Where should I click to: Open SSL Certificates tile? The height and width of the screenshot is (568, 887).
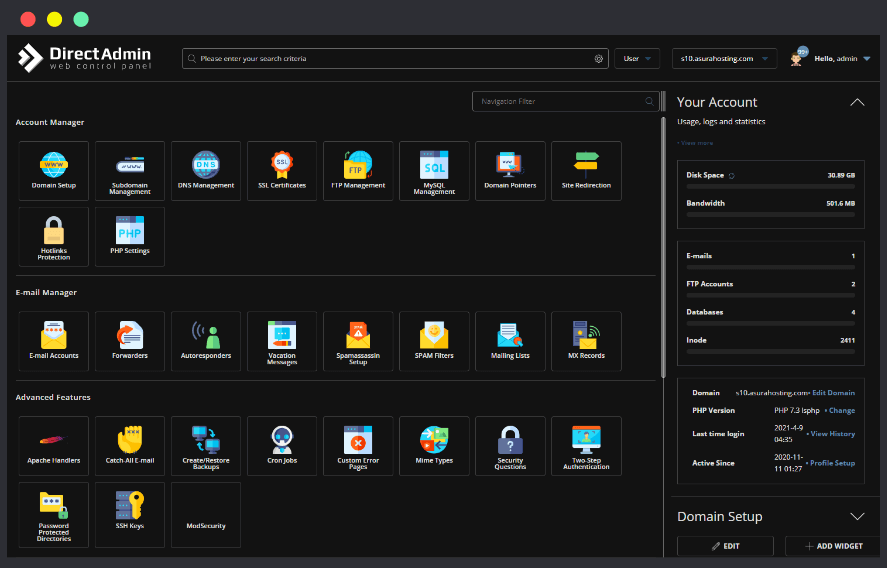click(x=282, y=170)
